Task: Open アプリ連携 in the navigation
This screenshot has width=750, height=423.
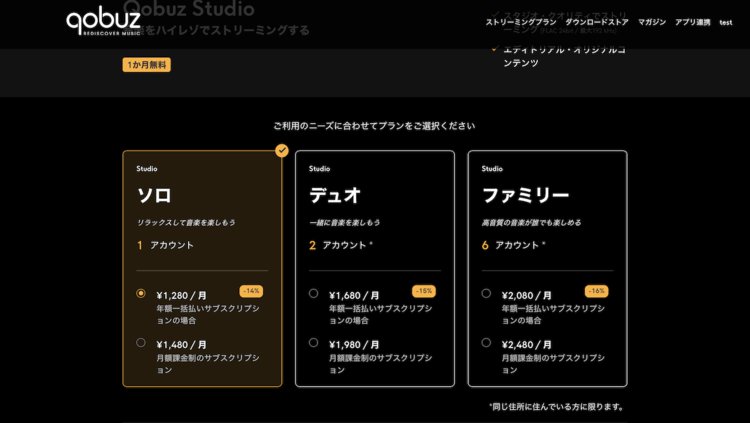Action: click(693, 22)
